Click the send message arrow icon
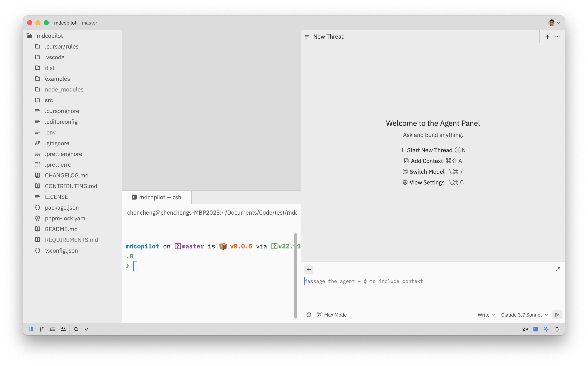The height and width of the screenshot is (366, 588). (557, 315)
